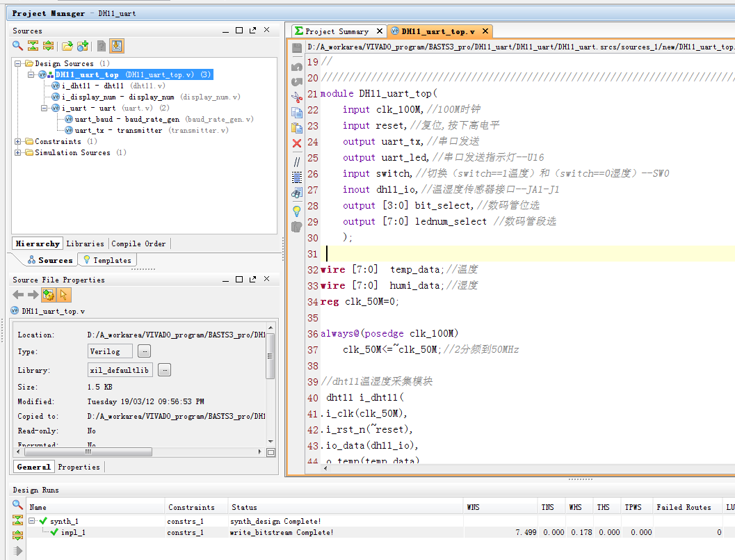Click the search icon in Sources toolbar
This screenshot has width=735, height=560.
point(17,46)
